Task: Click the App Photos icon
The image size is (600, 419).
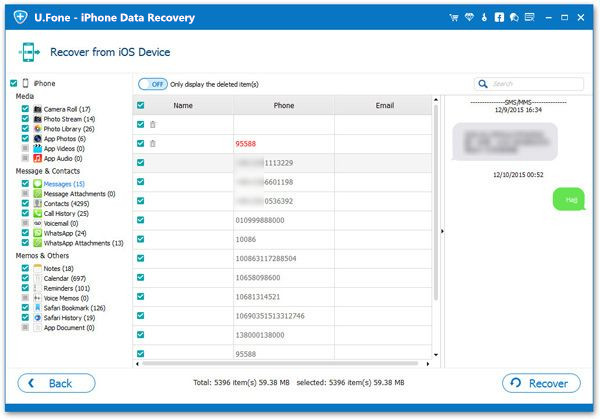Action: click(x=38, y=139)
